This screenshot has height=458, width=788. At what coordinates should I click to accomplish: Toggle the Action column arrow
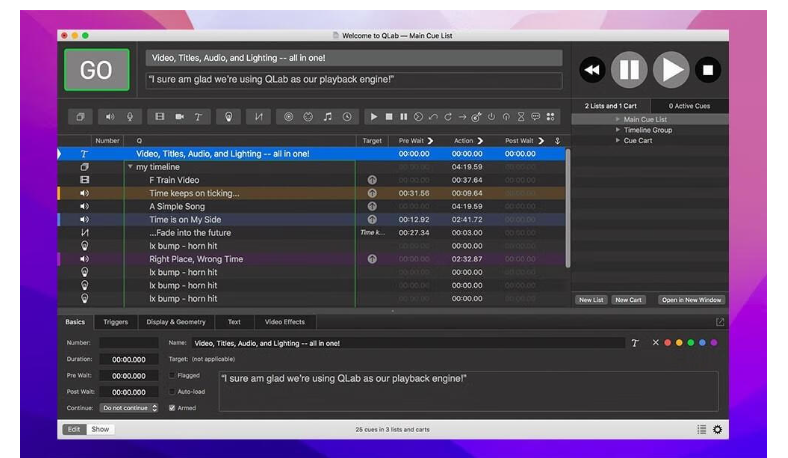480,141
